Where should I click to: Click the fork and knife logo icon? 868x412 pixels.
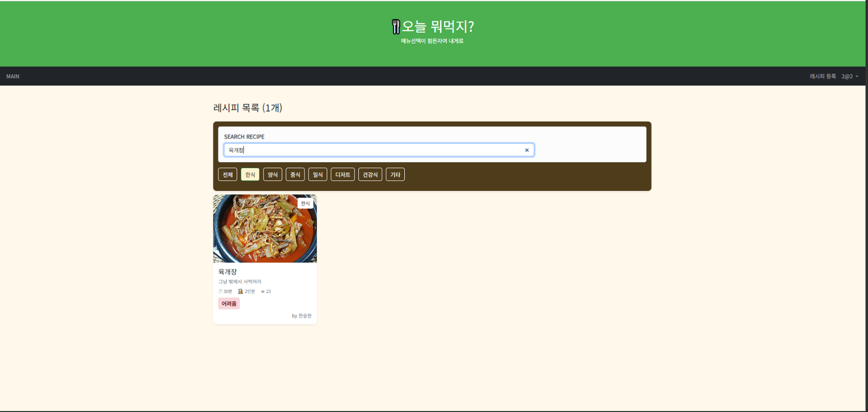point(396,27)
